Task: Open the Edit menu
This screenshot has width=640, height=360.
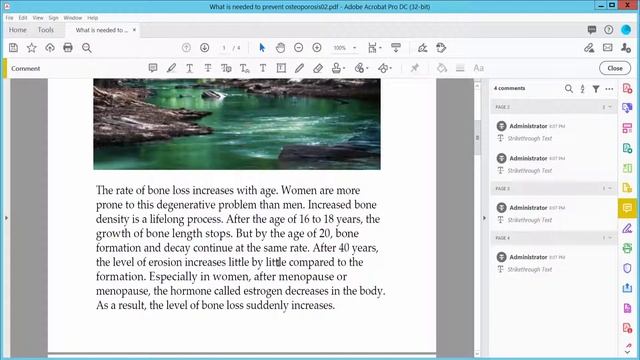Action: [23, 18]
